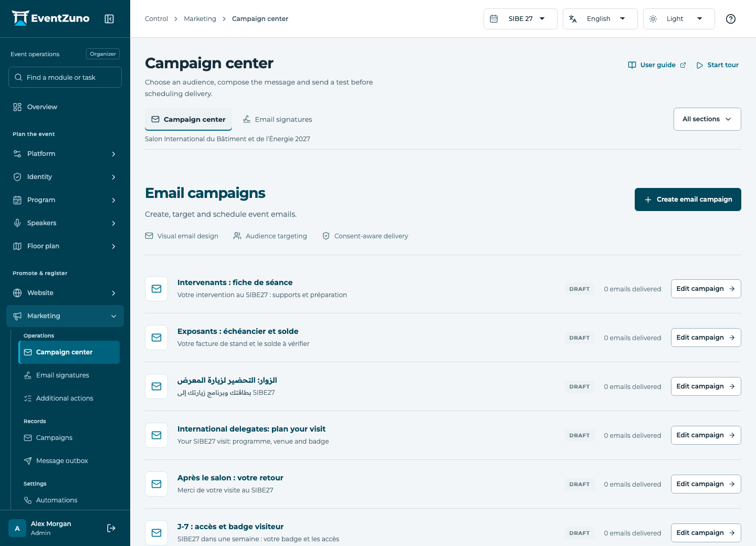Click the envelope icon for Après le salon campaign
756x546 pixels.
click(156, 484)
